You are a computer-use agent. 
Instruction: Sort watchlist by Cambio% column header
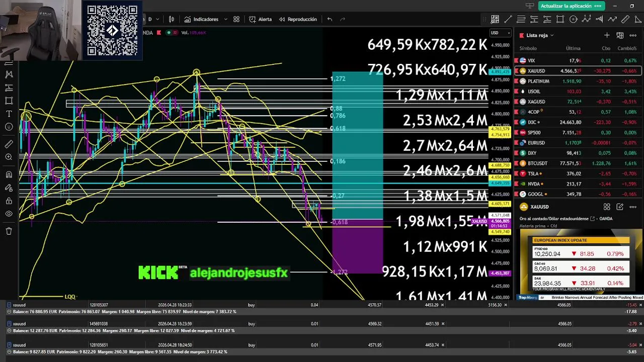627,48
